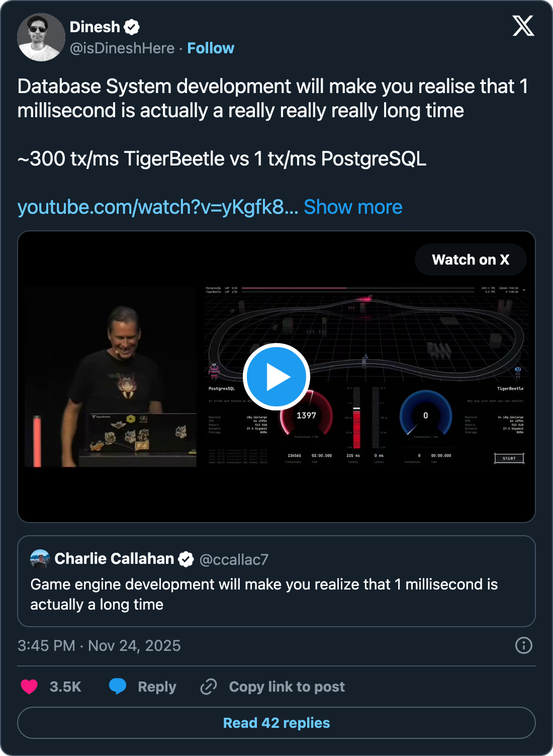The image size is (553, 756).
Task: Open the quoted post's game engine text
Action: [x=264, y=594]
